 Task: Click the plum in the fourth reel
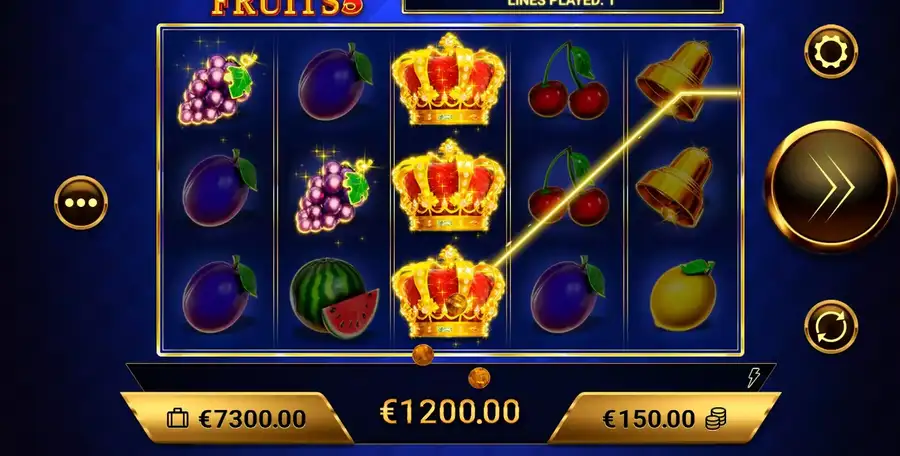pyautogui.click(x=567, y=295)
